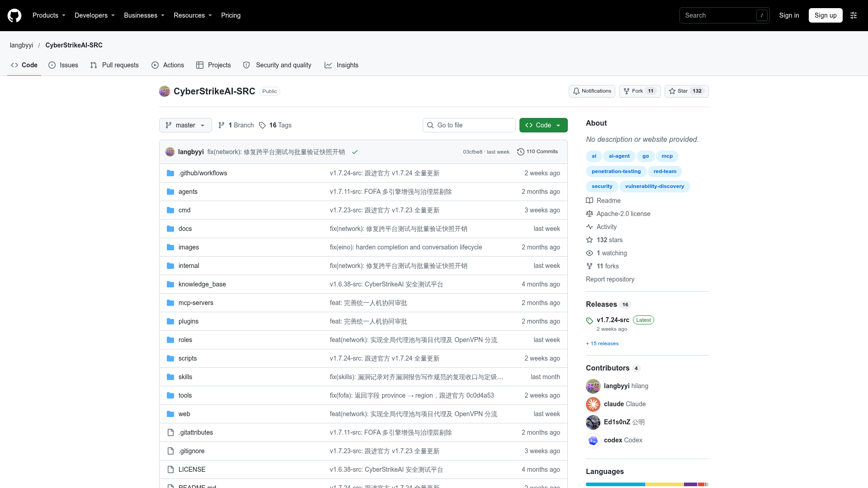This screenshot has height=488, width=868.
Task: Click the eye icon beside 1 watching
Action: [590, 253]
